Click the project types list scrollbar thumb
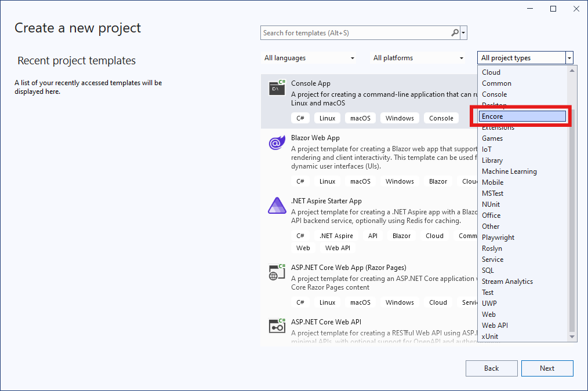 572,221
